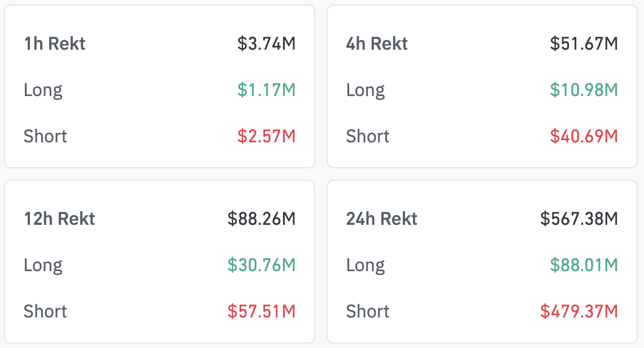Click the Short label in 24h card
644x348 pixels.
click(368, 311)
